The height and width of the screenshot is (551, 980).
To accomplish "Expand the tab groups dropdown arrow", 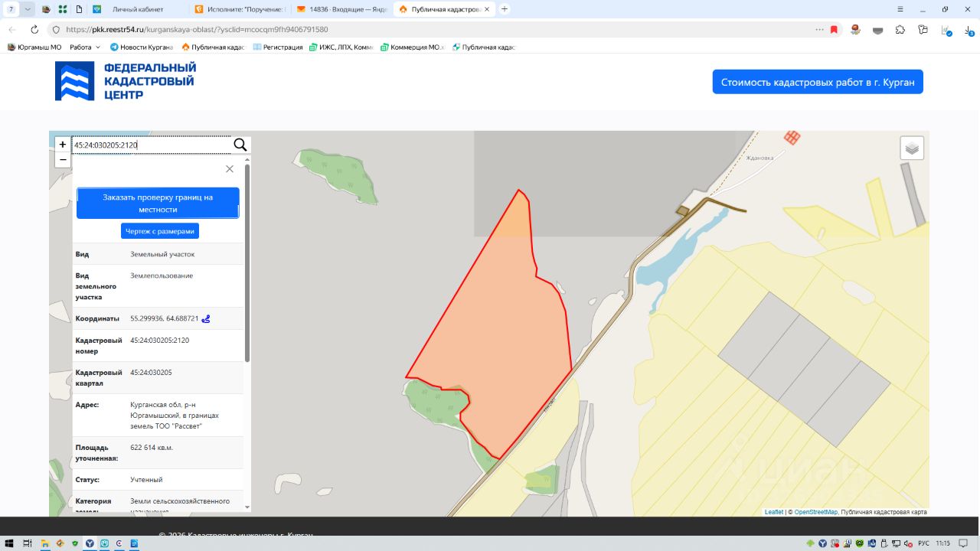I will (28, 9).
